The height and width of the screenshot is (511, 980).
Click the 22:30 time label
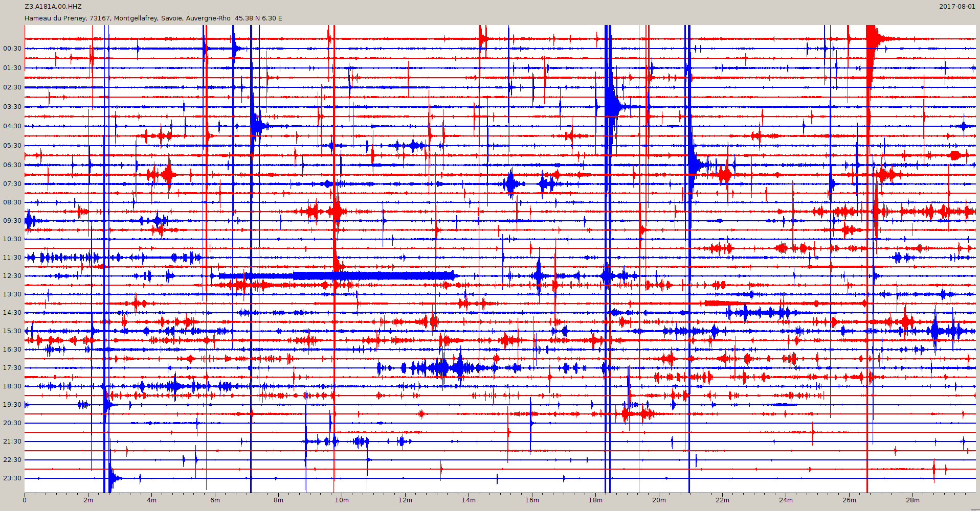coord(12,460)
